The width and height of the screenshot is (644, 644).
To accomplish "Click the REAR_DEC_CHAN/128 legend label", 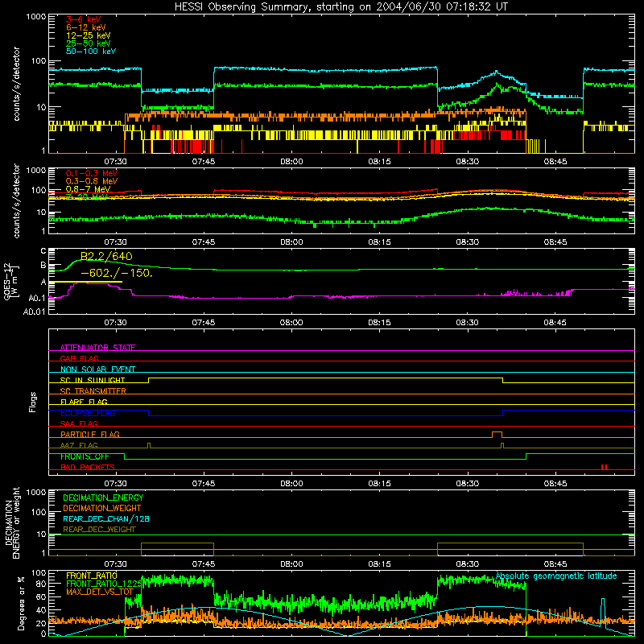I will [106, 518].
